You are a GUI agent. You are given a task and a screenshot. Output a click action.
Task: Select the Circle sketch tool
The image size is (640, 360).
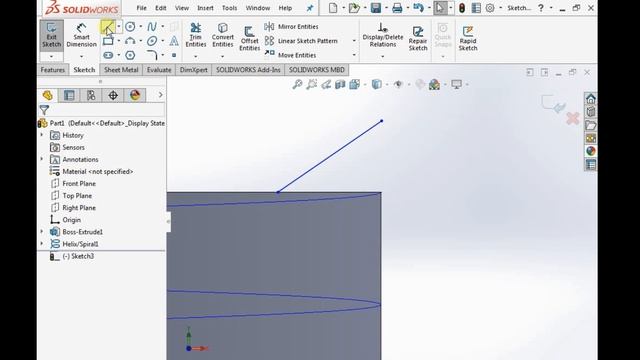130,27
